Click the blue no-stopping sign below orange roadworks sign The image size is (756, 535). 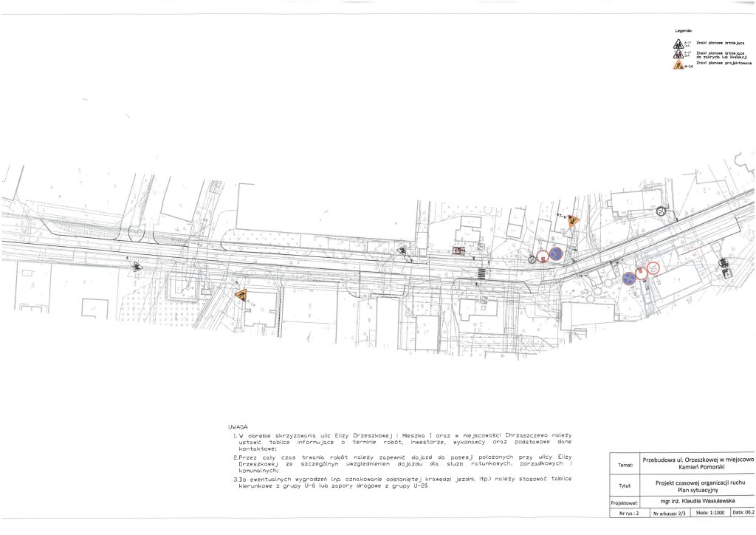click(x=556, y=255)
